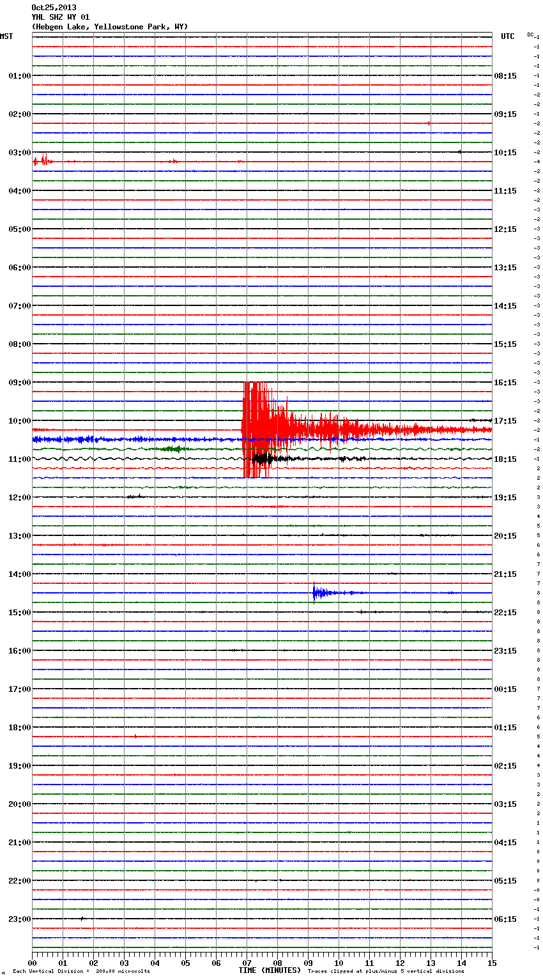The height and width of the screenshot is (980, 543).
Task: Click the 01:15 UTC time label
Action: click(505, 728)
